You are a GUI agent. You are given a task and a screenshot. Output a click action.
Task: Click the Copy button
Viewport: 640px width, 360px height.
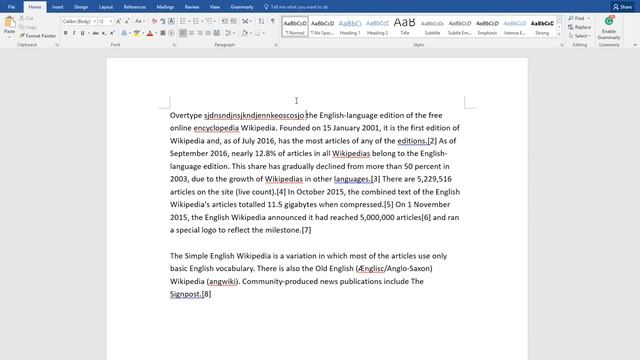pyautogui.click(x=28, y=27)
